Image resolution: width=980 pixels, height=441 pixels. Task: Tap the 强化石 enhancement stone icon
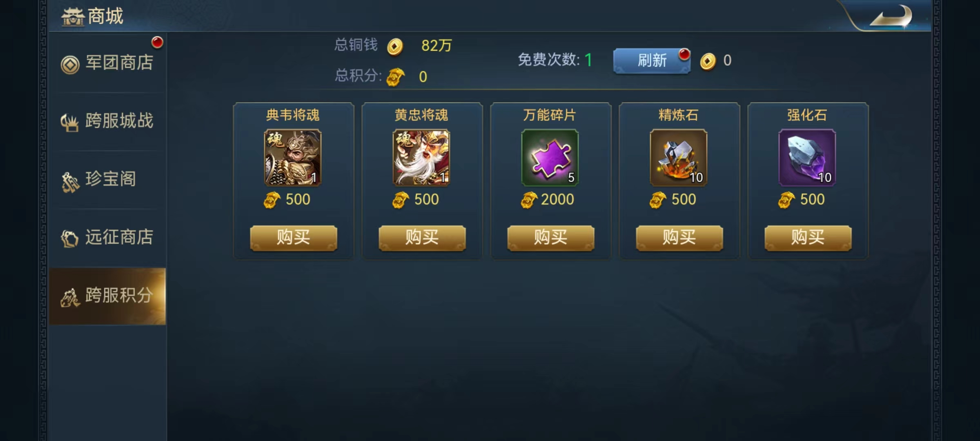pos(807,158)
